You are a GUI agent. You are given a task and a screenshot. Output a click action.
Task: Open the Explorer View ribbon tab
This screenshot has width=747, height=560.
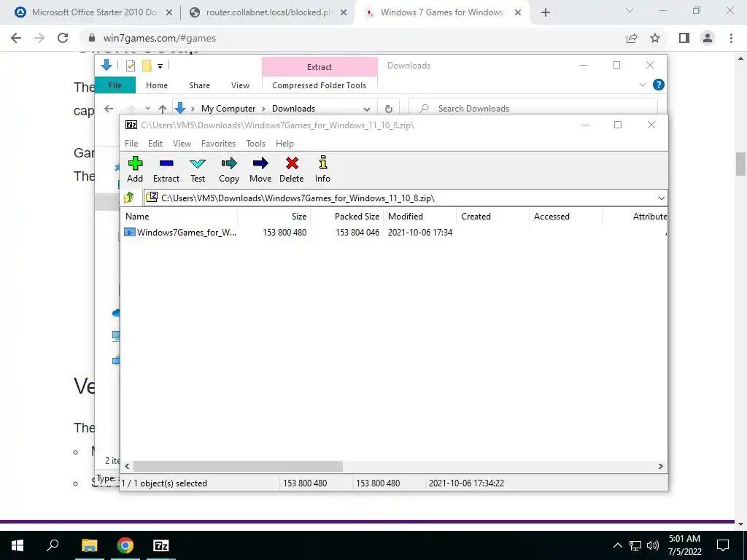pos(240,85)
